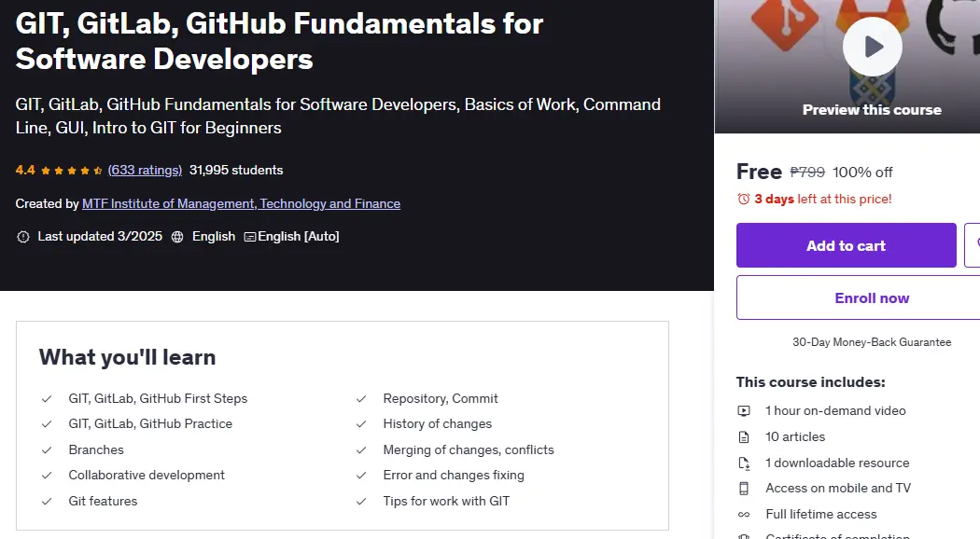Click checkmark beside Merging of changes, conflicts

361,450
